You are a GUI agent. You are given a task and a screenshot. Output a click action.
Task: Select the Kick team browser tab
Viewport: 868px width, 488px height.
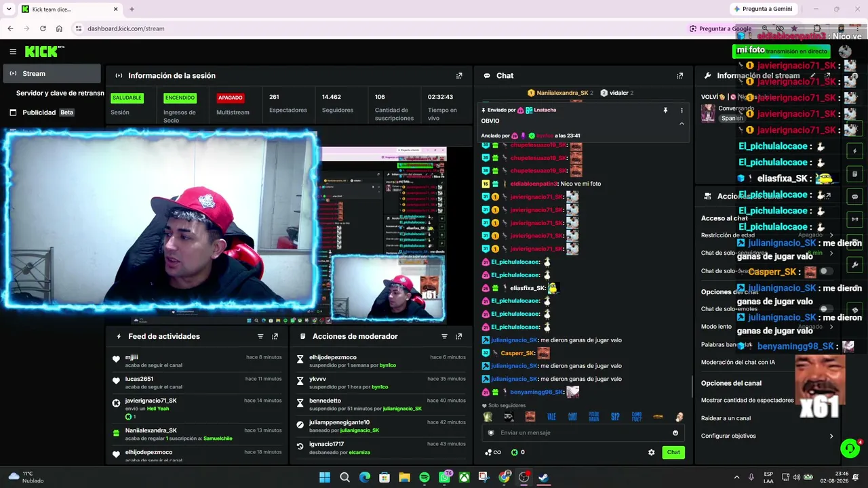[68, 9]
